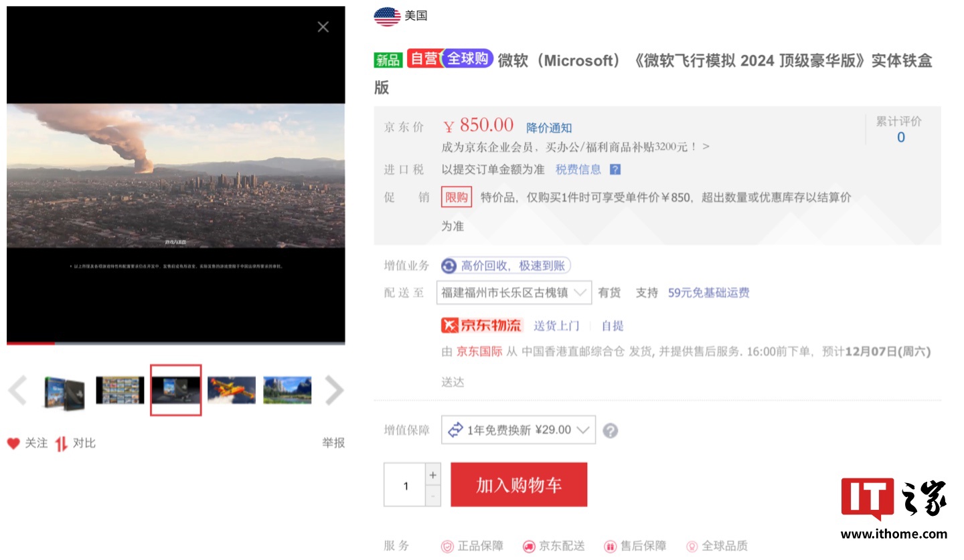The width and height of the screenshot is (964, 560).
Task: Show next thumbnails with right arrow
Action: click(333, 391)
